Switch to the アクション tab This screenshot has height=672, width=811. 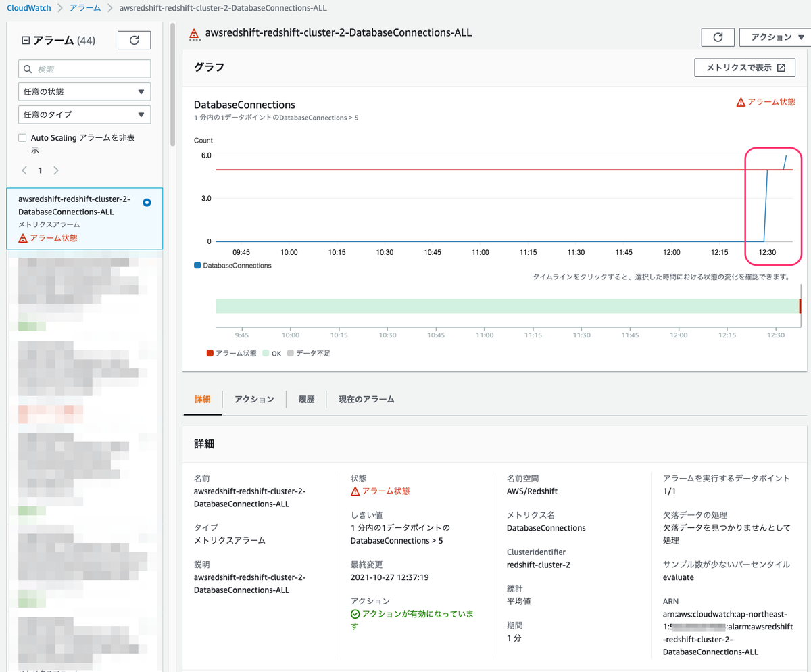pos(254,400)
